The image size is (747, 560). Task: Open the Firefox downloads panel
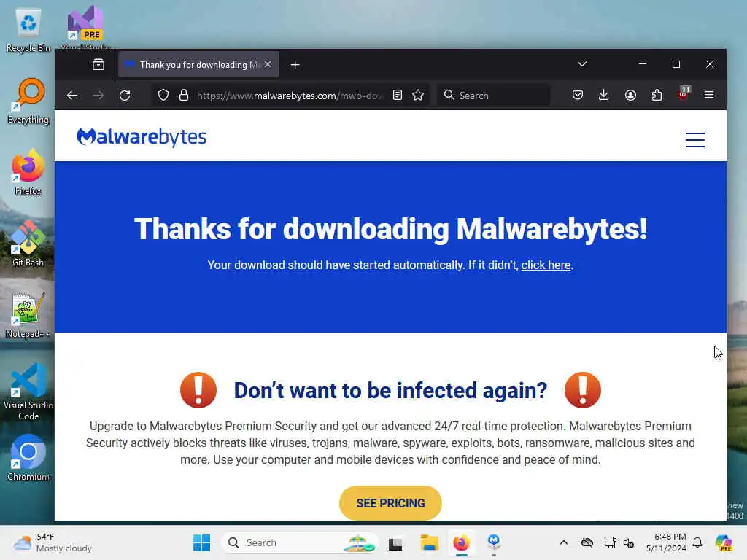603,96
